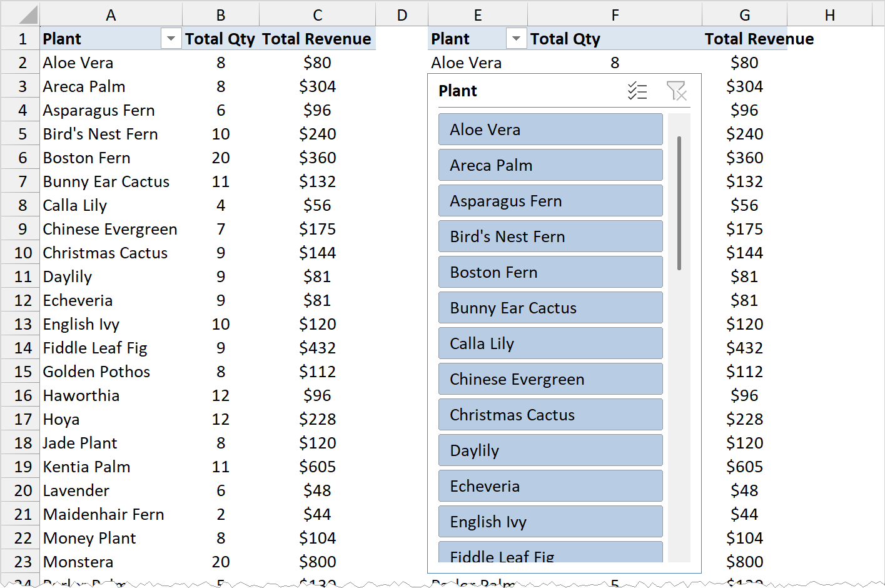Select Asparagus Fern in the Plant slicer
The image size is (885, 588).
click(x=550, y=201)
